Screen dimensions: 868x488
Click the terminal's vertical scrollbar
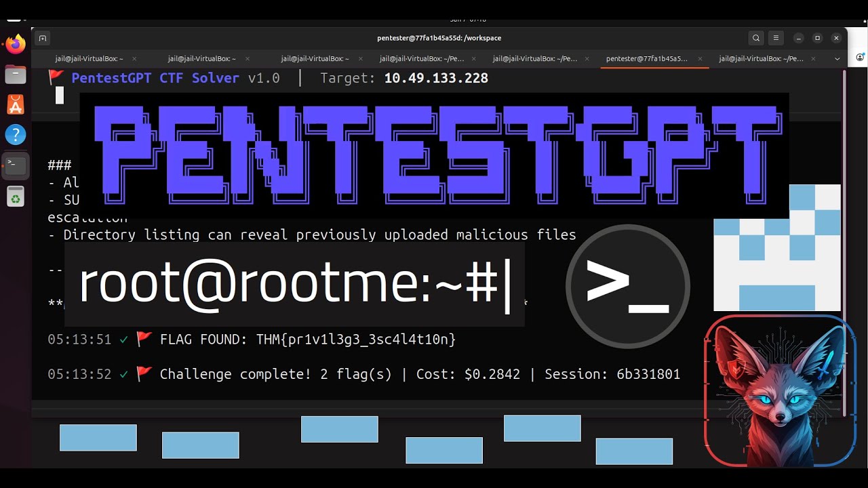pyautogui.click(x=844, y=244)
